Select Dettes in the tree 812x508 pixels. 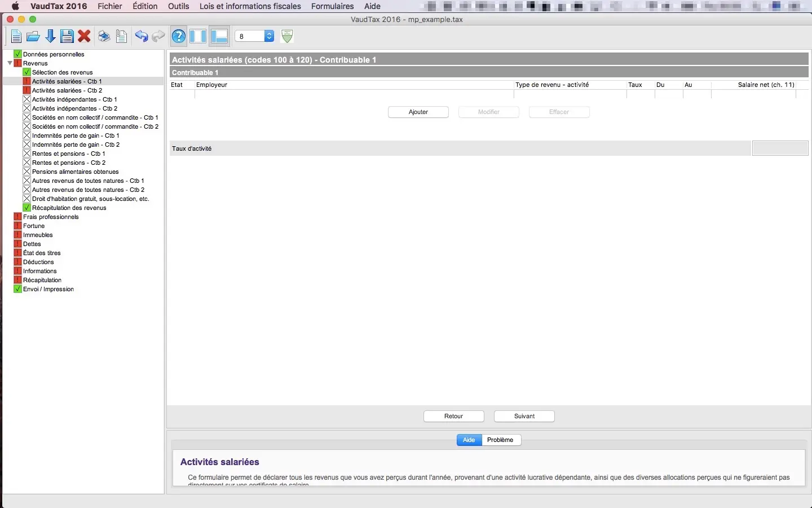pos(32,244)
